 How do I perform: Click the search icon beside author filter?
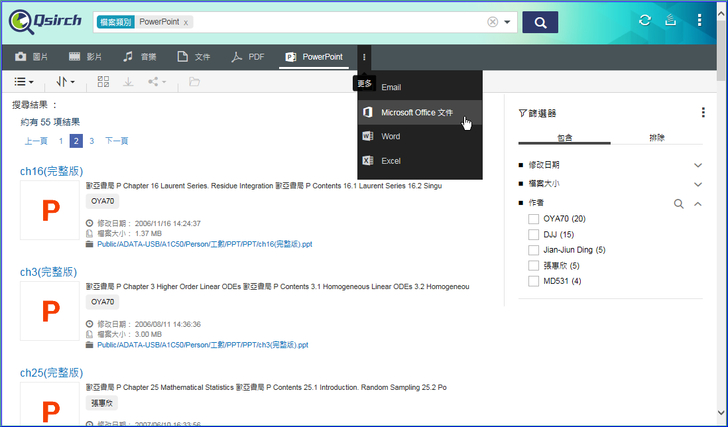pos(679,203)
